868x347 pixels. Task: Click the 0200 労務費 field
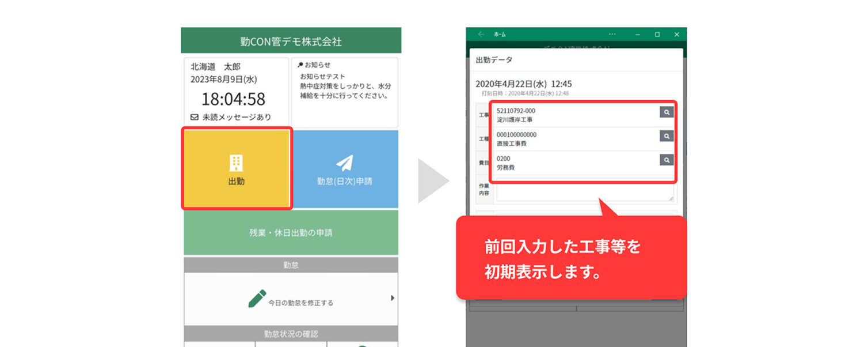click(576, 163)
